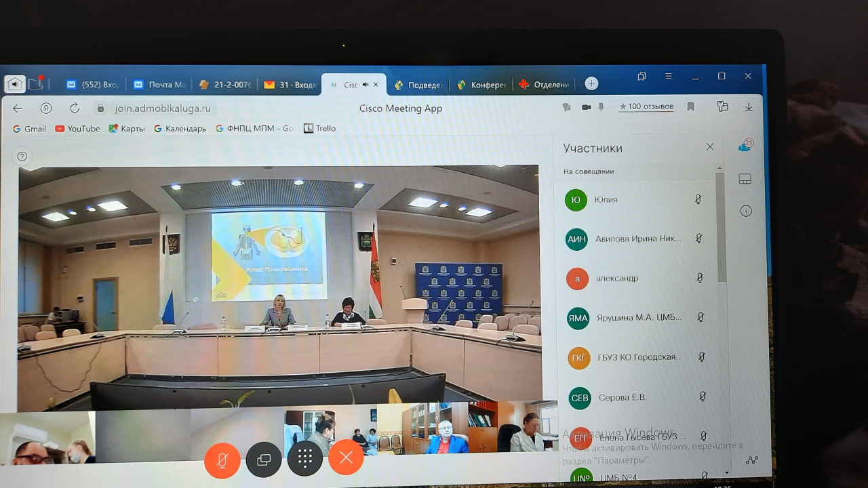
Task: Open participants list icon with 21 badge
Action: pyautogui.click(x=745, y=145)
